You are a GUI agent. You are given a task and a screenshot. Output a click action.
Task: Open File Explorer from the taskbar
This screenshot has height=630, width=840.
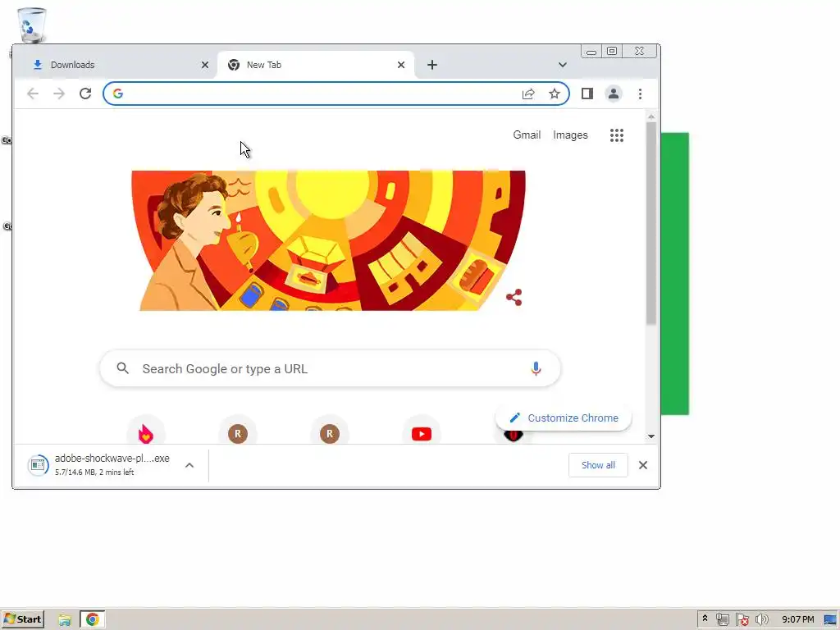point(65,620)
